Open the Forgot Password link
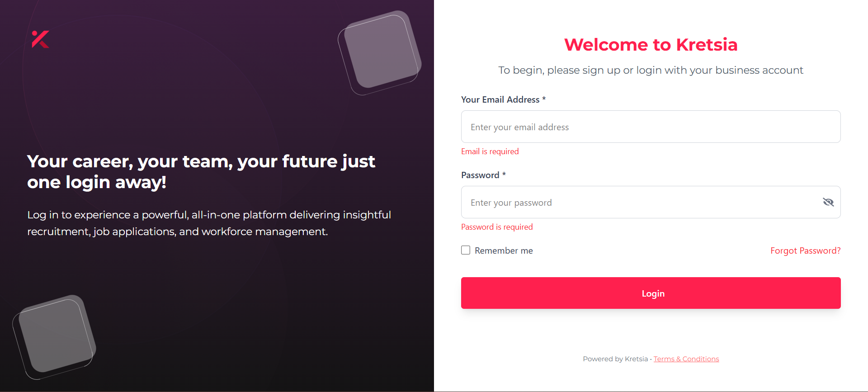868x392 pixels. pos(805,250)
